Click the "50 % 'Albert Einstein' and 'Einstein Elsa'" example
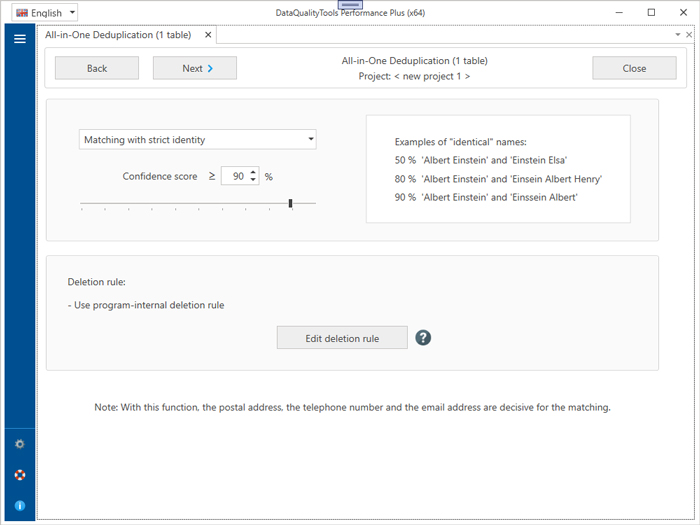Image resolution: width=700 pixels, height=525 pixels. pyautogui.click(x=481, y=160)
